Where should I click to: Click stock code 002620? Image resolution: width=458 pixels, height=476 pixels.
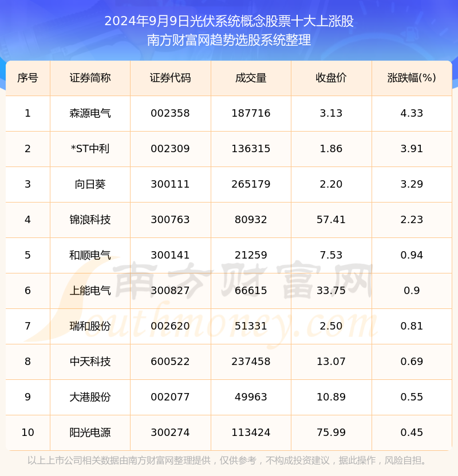point(170,326)
